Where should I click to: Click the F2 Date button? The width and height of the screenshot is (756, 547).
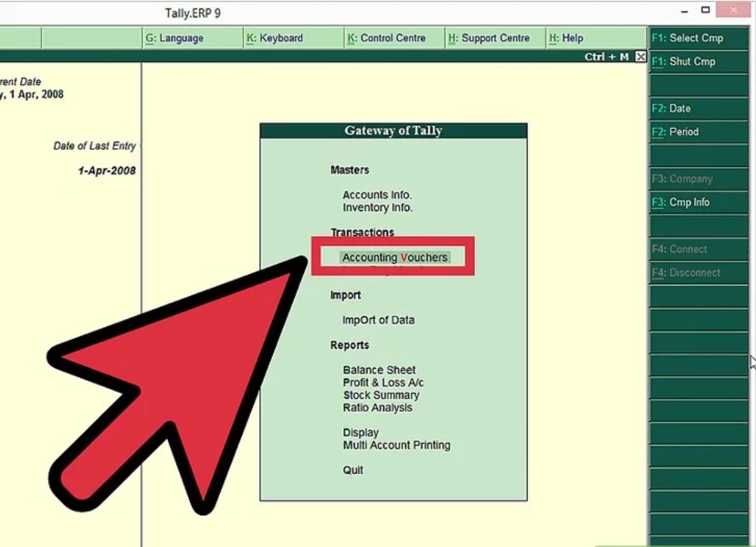698,109
